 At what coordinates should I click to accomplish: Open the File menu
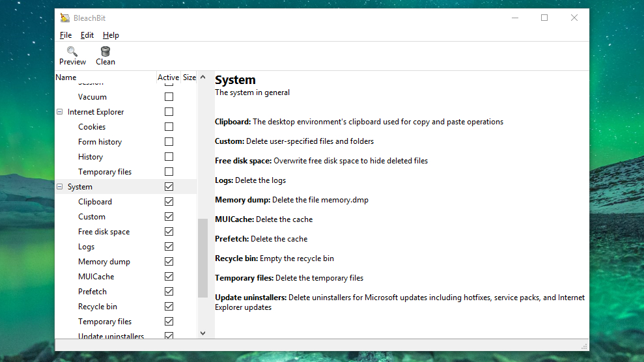[66, 35]
